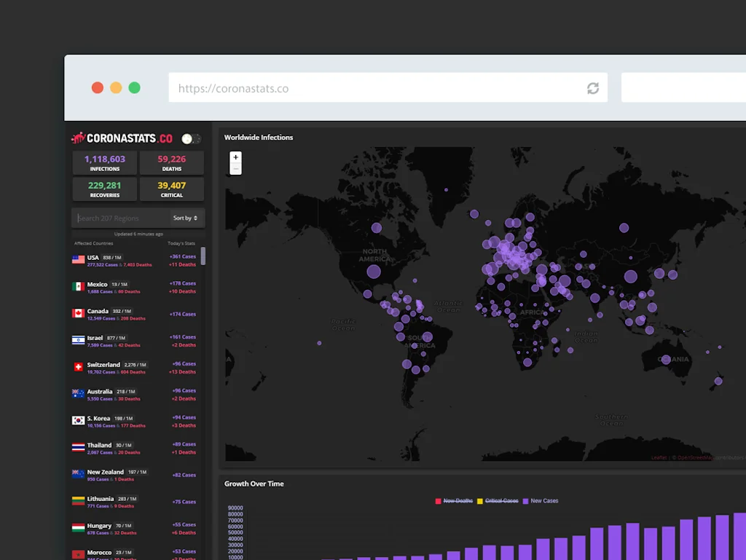
Task: Click the Search 207 Regions input field
Action: [x=120, y=218]
